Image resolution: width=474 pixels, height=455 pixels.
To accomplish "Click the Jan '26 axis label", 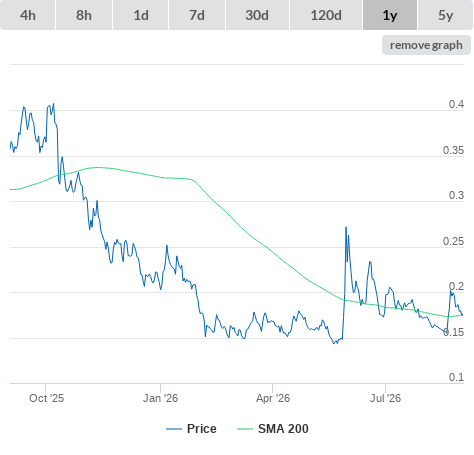I will pos(160,398).
